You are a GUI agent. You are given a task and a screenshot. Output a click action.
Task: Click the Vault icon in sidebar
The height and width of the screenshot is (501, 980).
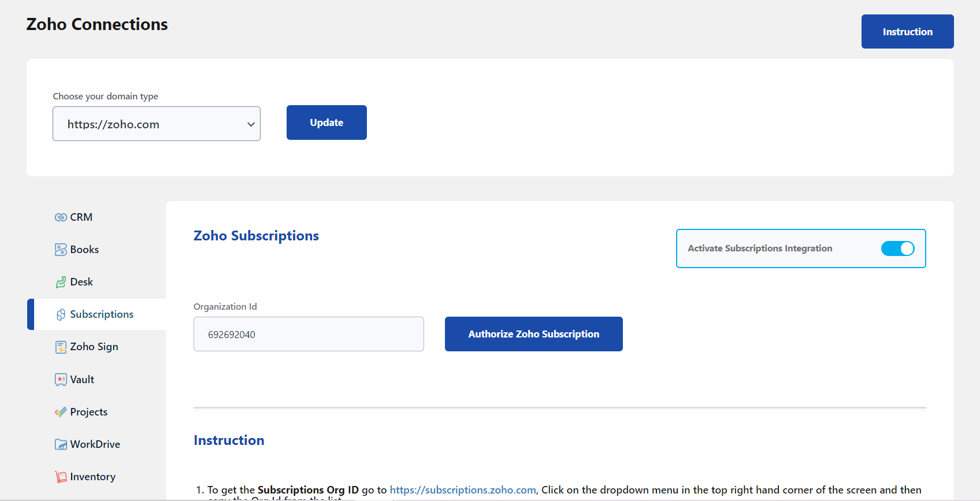pyautogui.click(x=61, y=380)
